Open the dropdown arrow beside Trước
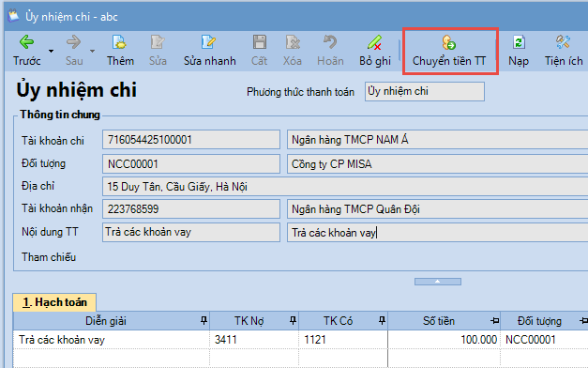The width and height of the screenshot is (588, 368). (x=51, y=51)
